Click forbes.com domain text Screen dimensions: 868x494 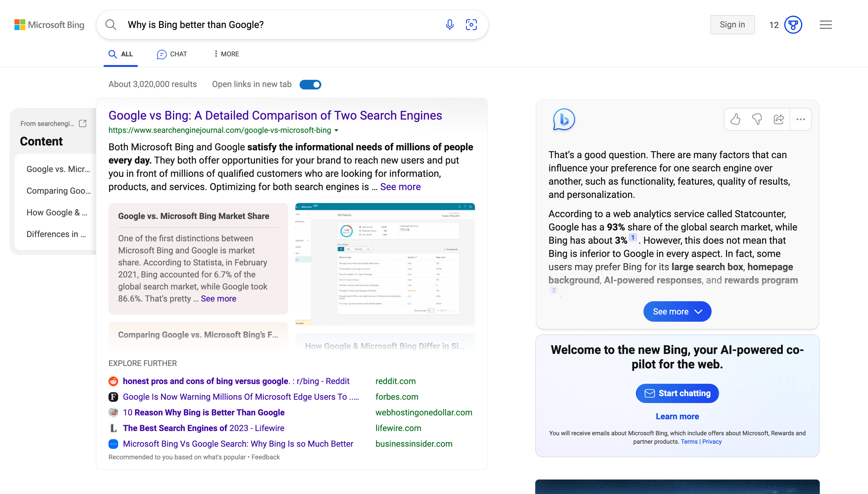397,397
